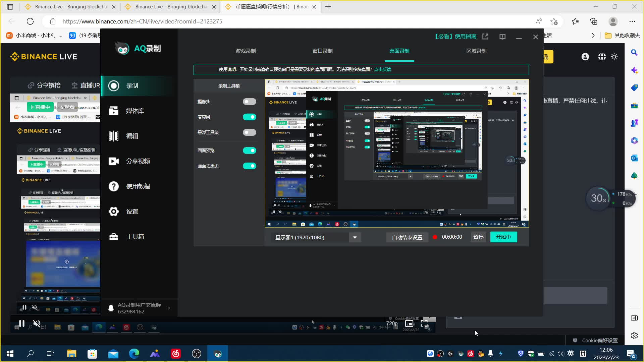Click the Binance Live globe language icon
Viewport: 644px width, 362px height.
602,57
